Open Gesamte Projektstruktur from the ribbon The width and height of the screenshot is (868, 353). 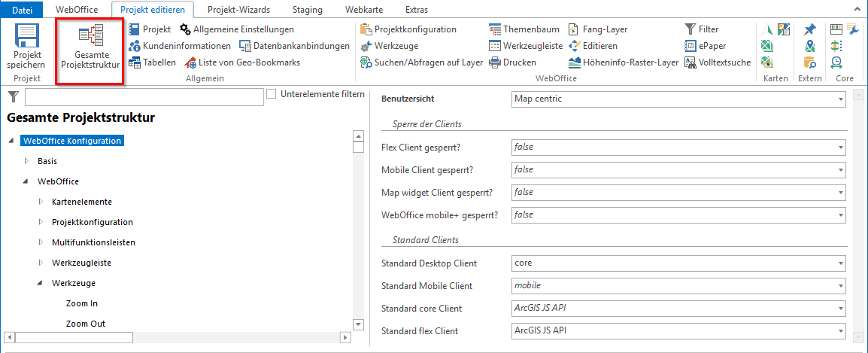[90, 50]
